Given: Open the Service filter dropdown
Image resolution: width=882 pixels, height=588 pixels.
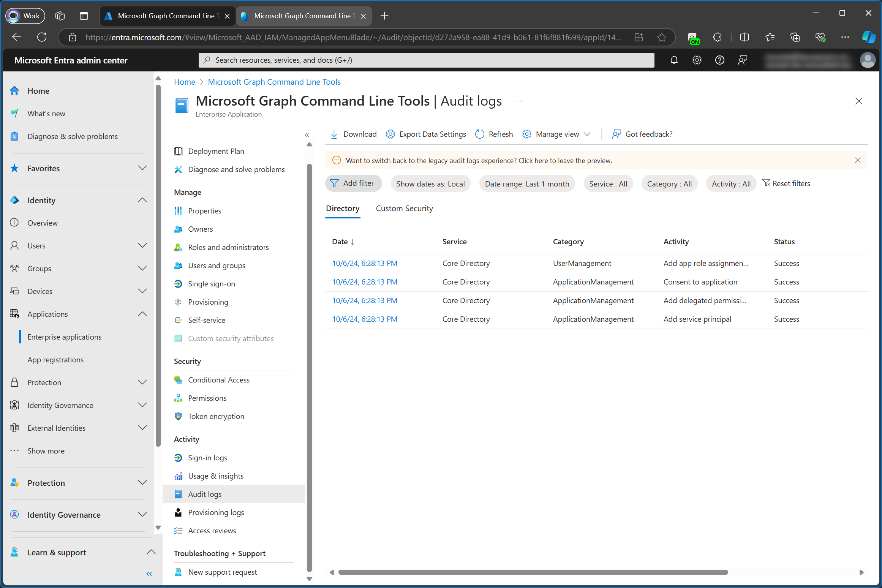Looking at the screenshot, I should point(607,184).
